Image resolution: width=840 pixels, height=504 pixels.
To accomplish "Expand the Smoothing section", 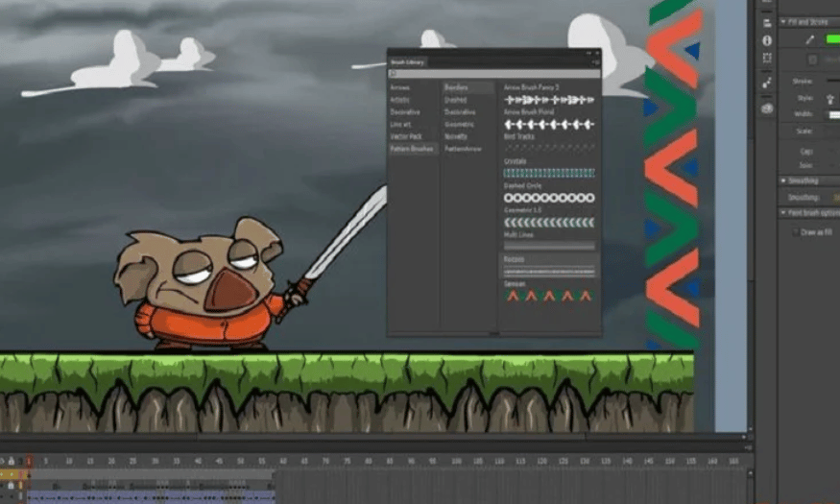I will point(783,180).
